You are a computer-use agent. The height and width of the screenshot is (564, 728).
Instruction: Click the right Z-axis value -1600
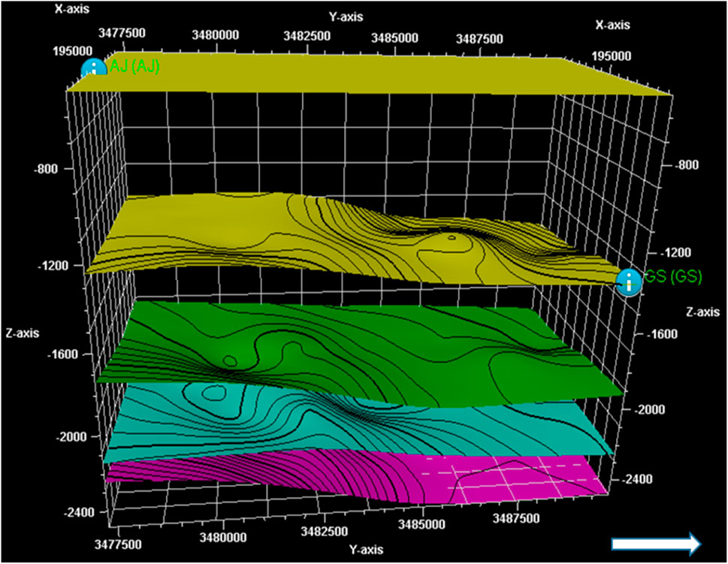[661, 334]
